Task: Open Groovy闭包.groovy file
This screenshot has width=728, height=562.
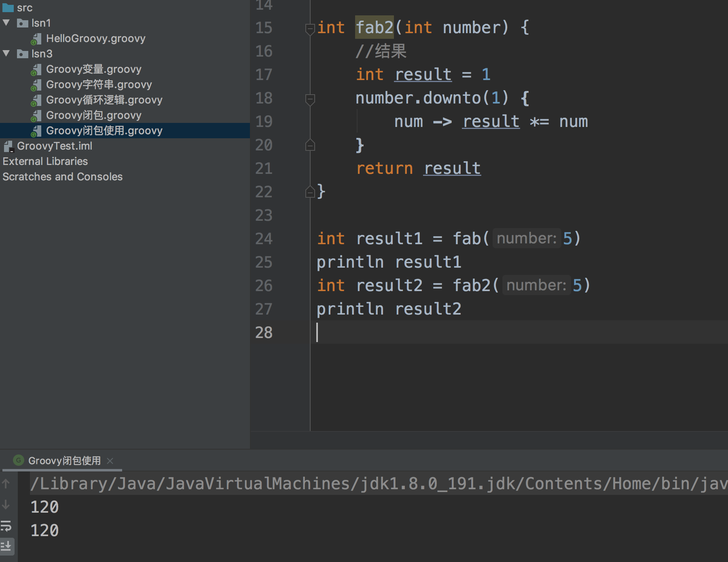Action: pyautogui.click(x=94, y=115)
